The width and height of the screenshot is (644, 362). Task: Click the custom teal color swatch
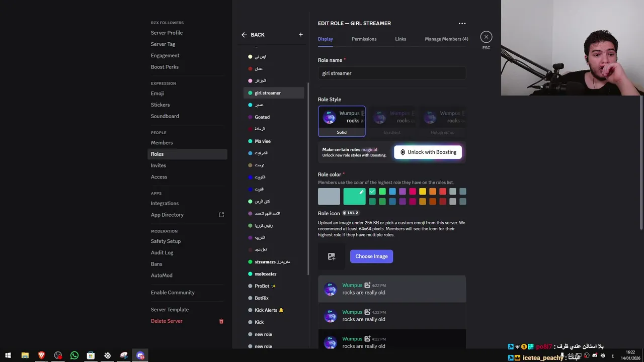click(354, 197)
